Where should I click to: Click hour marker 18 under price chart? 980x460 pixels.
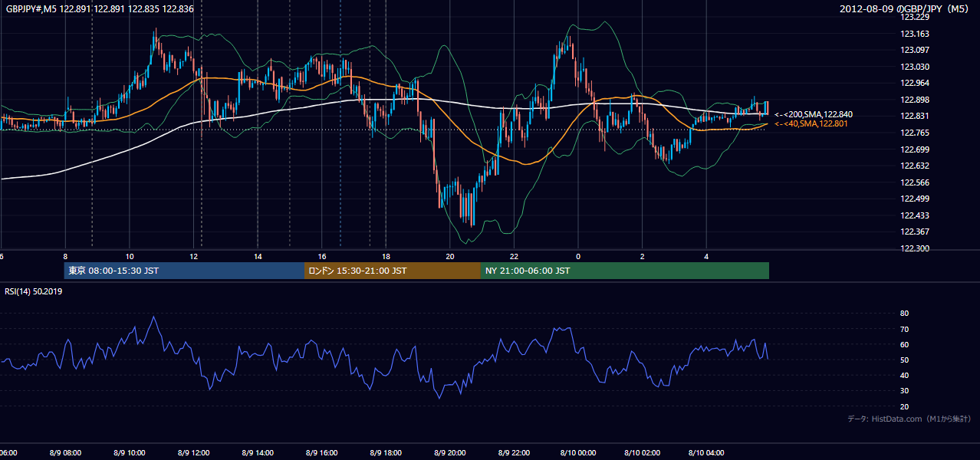tap(386, 256)
